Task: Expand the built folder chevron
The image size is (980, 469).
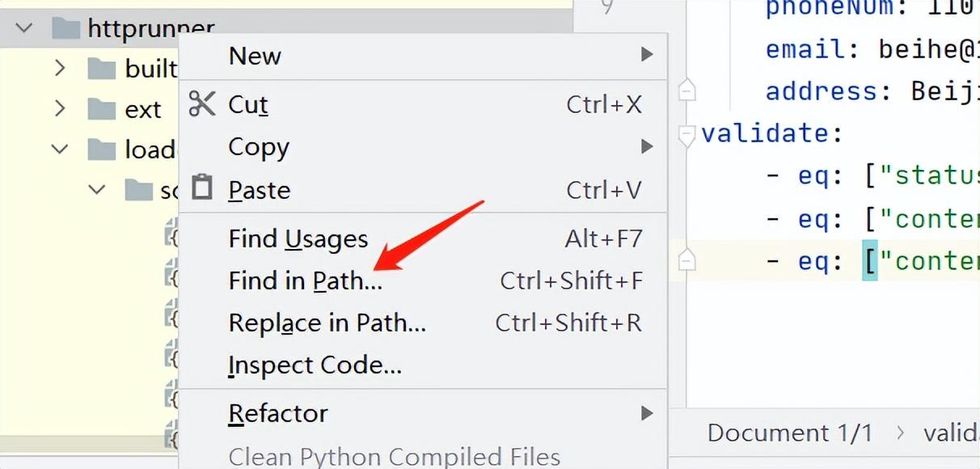Action: pyautogui.click(x=60, y=68)
